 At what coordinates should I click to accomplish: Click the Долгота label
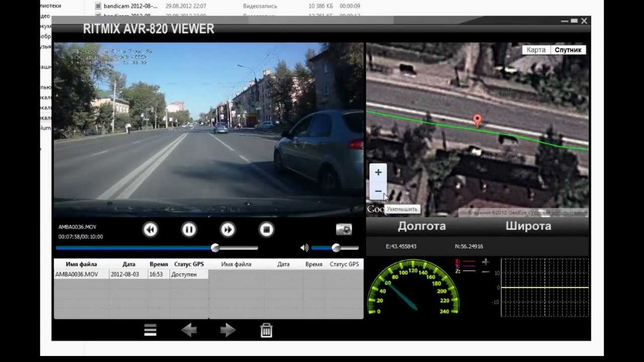[422, 226]
